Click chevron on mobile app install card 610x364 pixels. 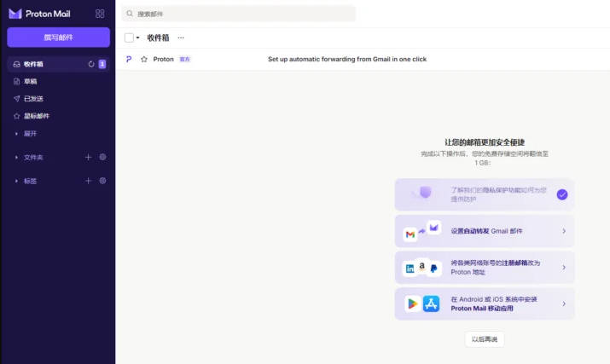(564, 303)
